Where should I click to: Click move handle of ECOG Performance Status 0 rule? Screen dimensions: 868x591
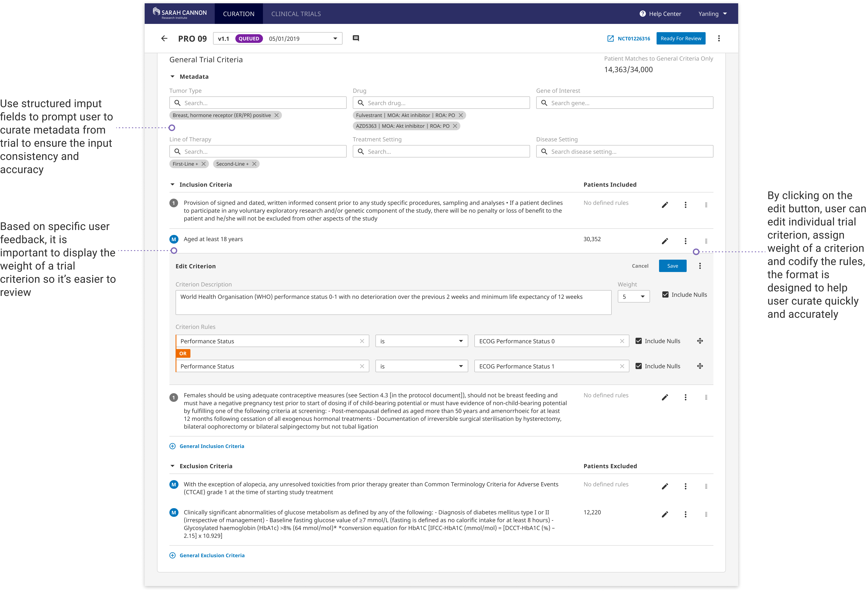pos(700,341)
